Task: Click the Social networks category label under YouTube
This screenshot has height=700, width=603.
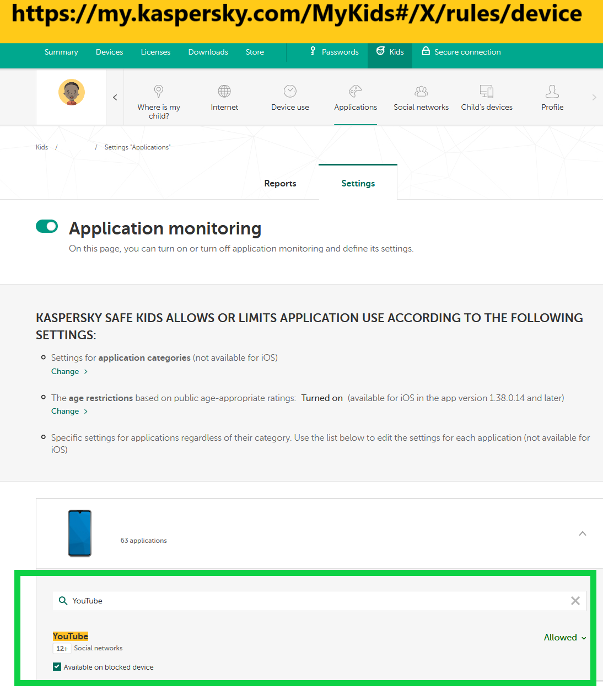Action: coord(98,648)
